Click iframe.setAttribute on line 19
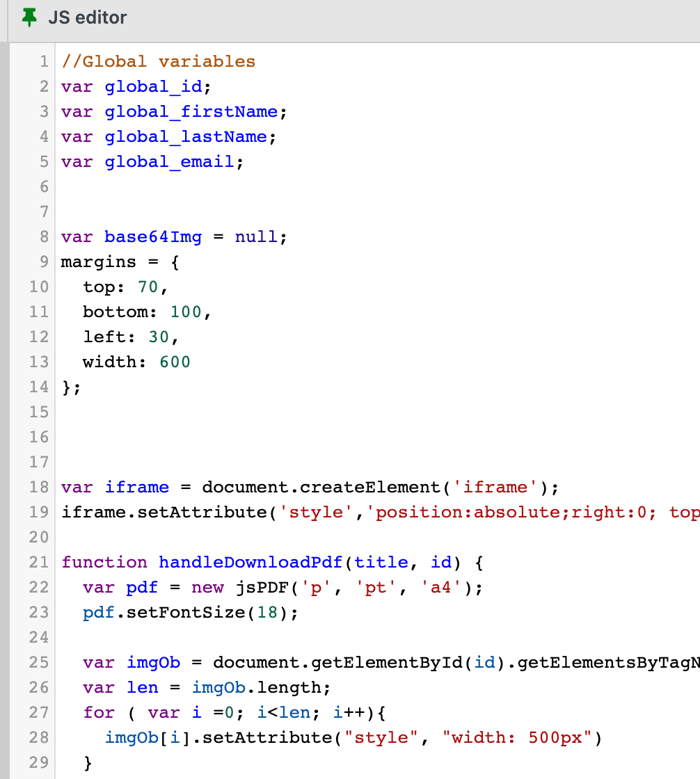 [x=164, y=512]
